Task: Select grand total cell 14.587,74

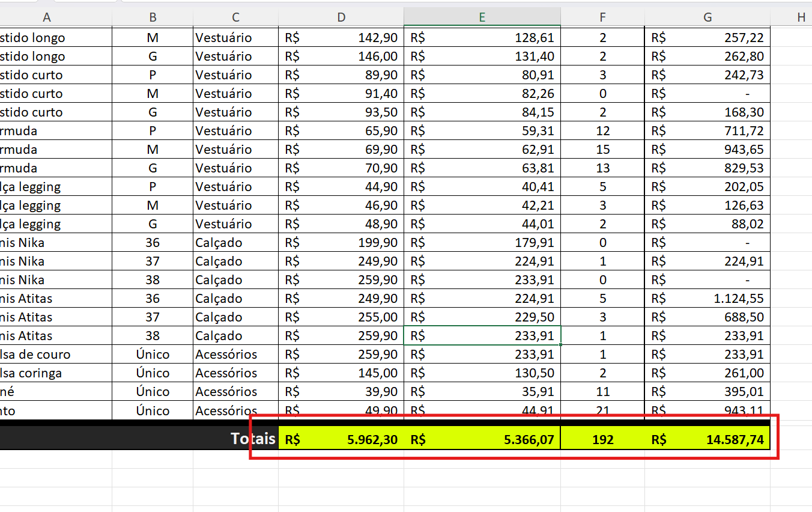Action: [x=707, y=439]
